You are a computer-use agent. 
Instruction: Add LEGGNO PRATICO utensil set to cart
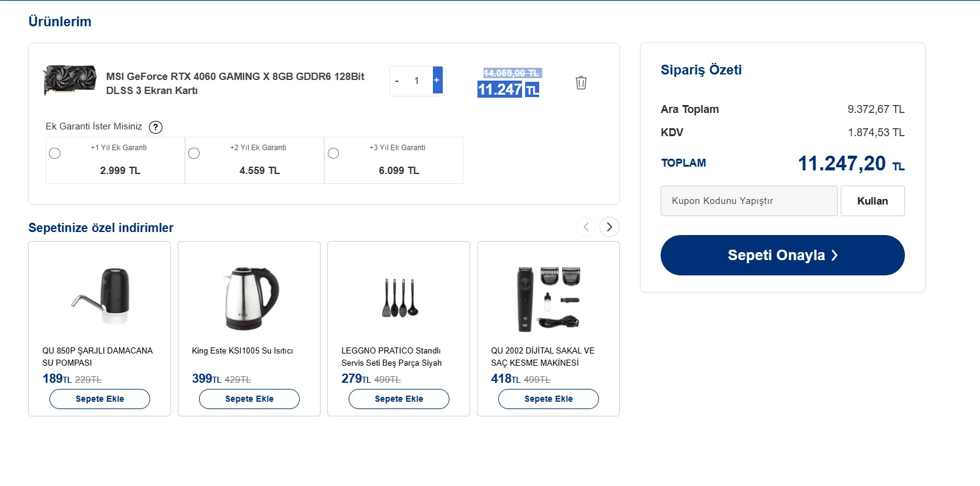[399, 399]
